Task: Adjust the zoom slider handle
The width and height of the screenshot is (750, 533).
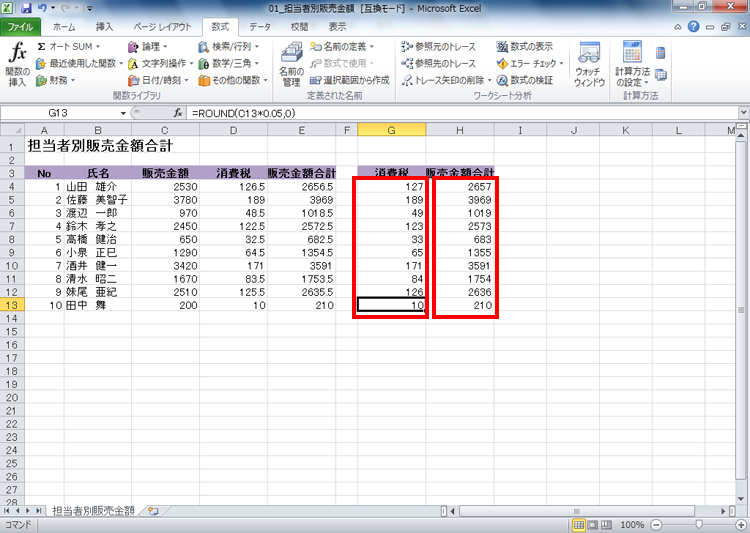Action: 699,525
